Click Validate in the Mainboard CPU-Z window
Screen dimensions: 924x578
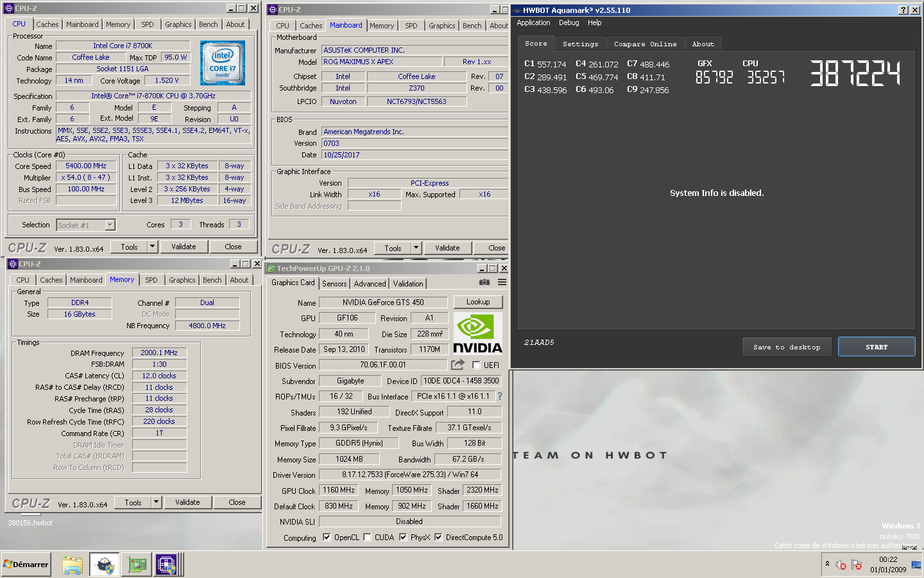(x=447, y=248)
